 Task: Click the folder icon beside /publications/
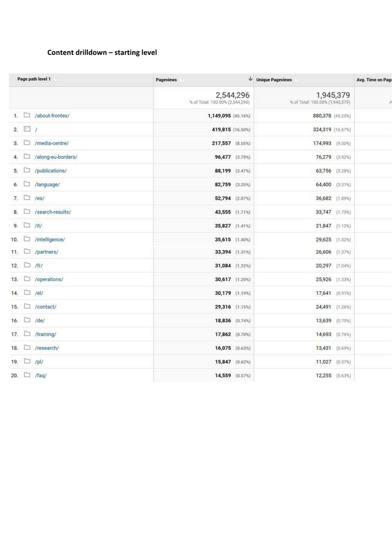(x=27, y=170)
